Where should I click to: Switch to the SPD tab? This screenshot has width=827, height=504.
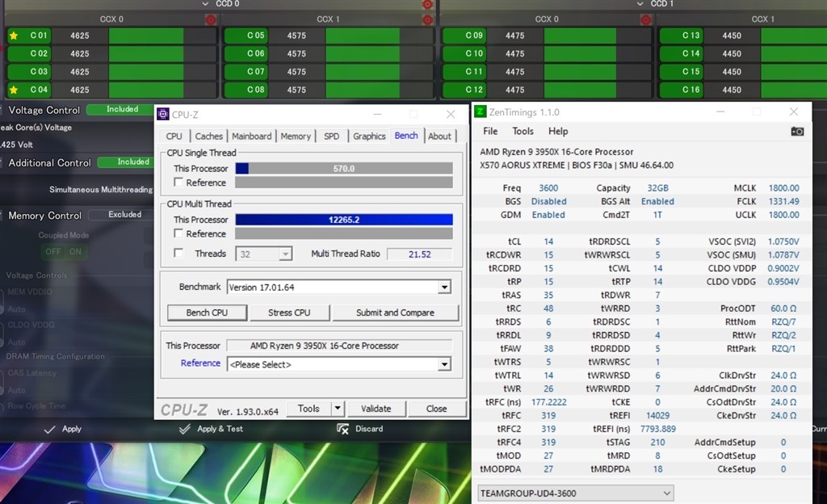(331, 136)
